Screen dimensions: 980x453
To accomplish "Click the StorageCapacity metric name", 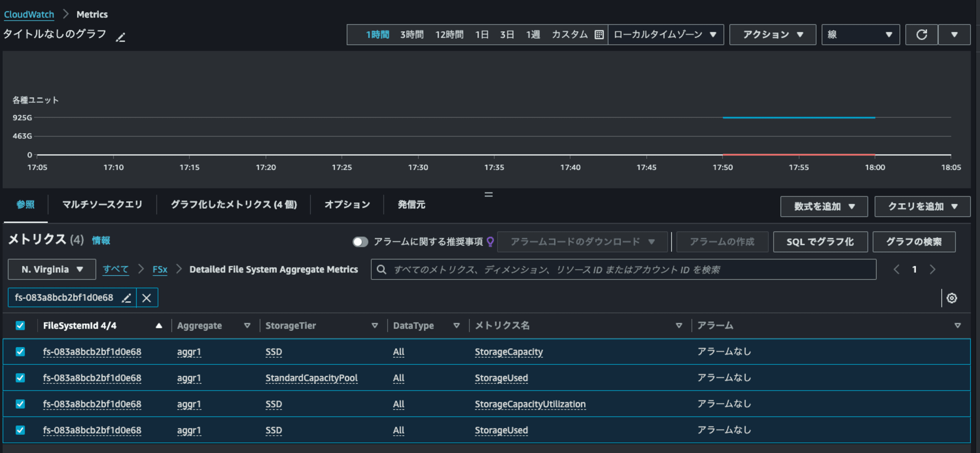I will (x=509, y=352).
